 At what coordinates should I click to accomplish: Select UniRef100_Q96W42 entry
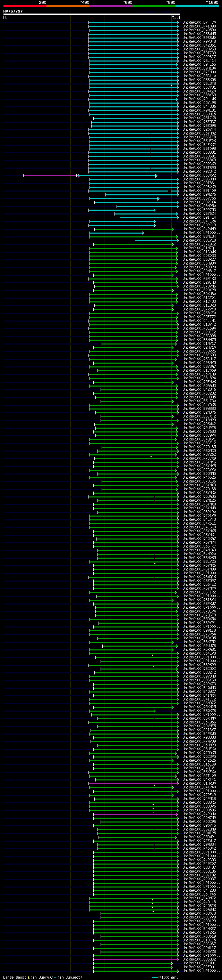point(199,424)
